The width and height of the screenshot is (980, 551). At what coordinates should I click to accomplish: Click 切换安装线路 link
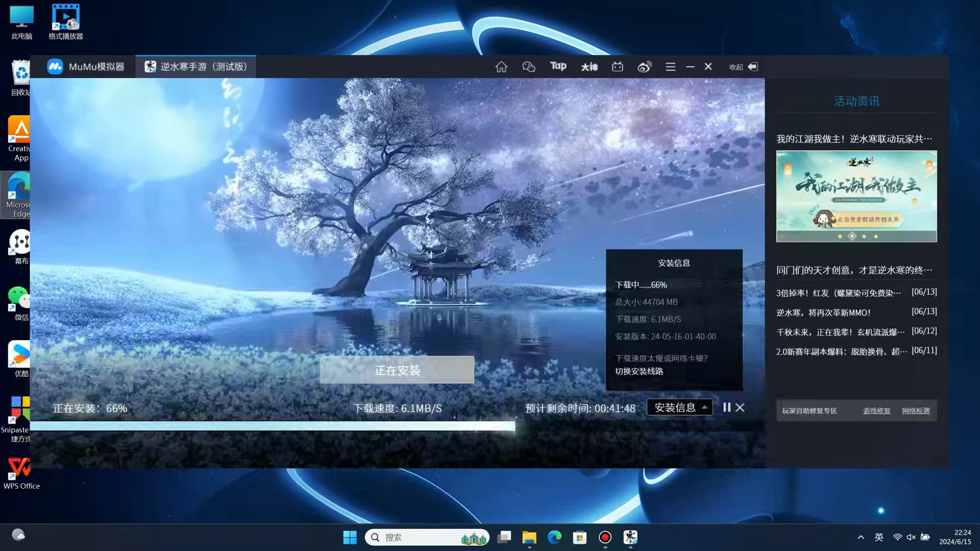pos(639,371)
